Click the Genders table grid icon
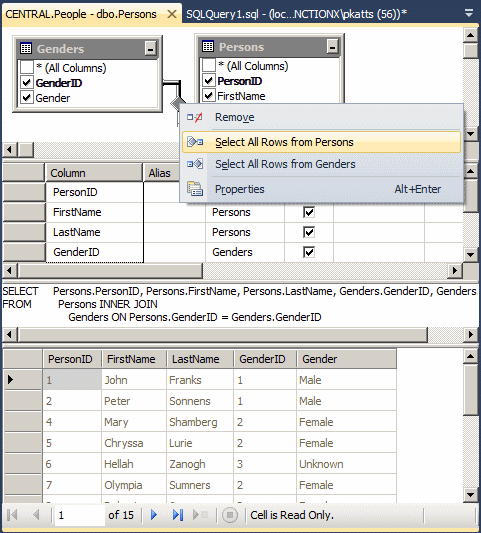 tap(26, 48)
